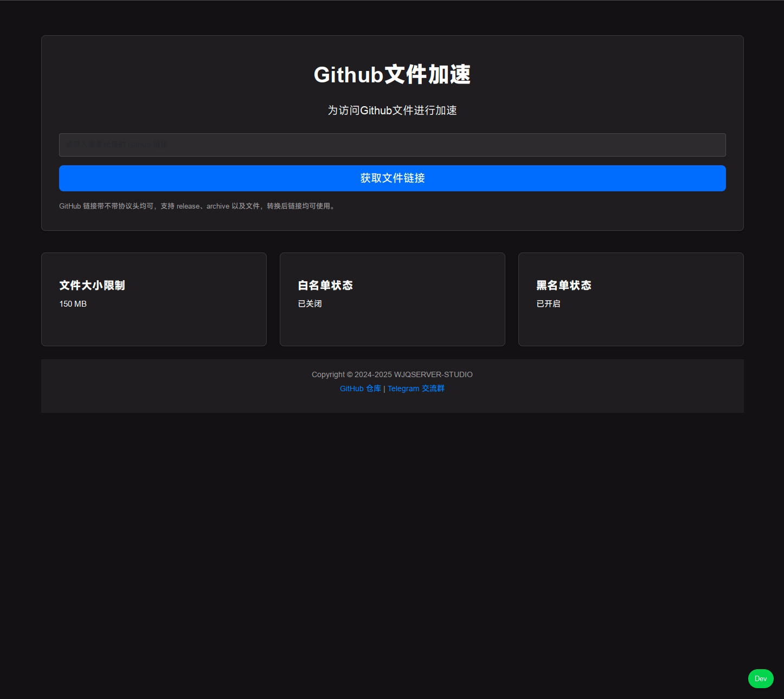Screen dimensions: 784x699
Task: Click the Copyright WJQSERVER-STUDIO text
Action: click(x=392, y=374)
